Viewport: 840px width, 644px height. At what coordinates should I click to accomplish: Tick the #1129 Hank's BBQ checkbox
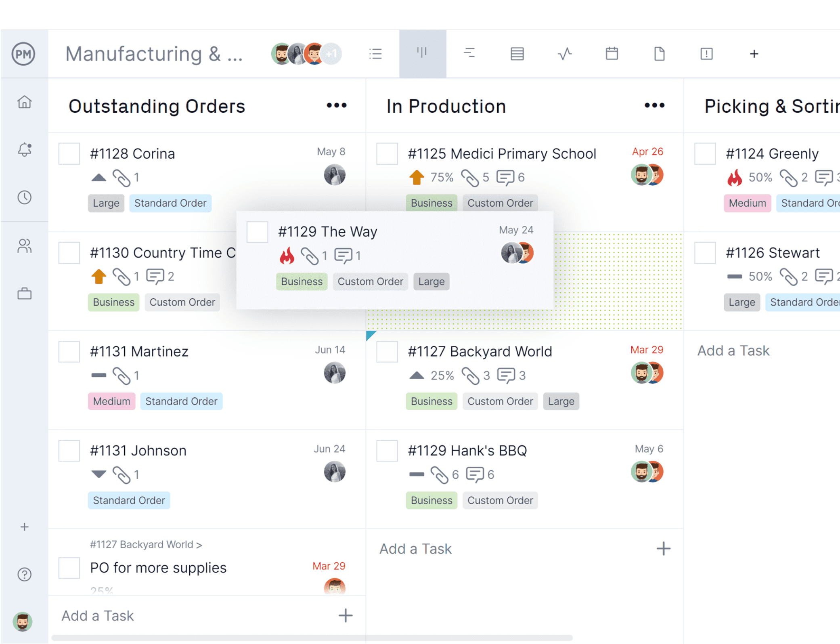coord(387,451)
